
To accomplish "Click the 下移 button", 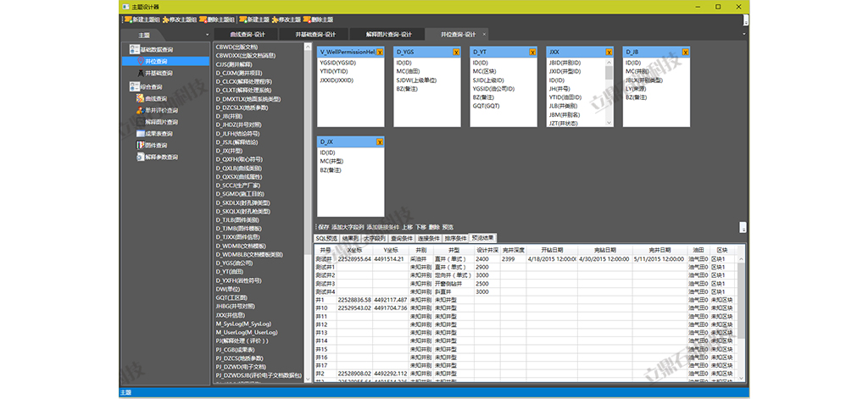I will (421, 227).
